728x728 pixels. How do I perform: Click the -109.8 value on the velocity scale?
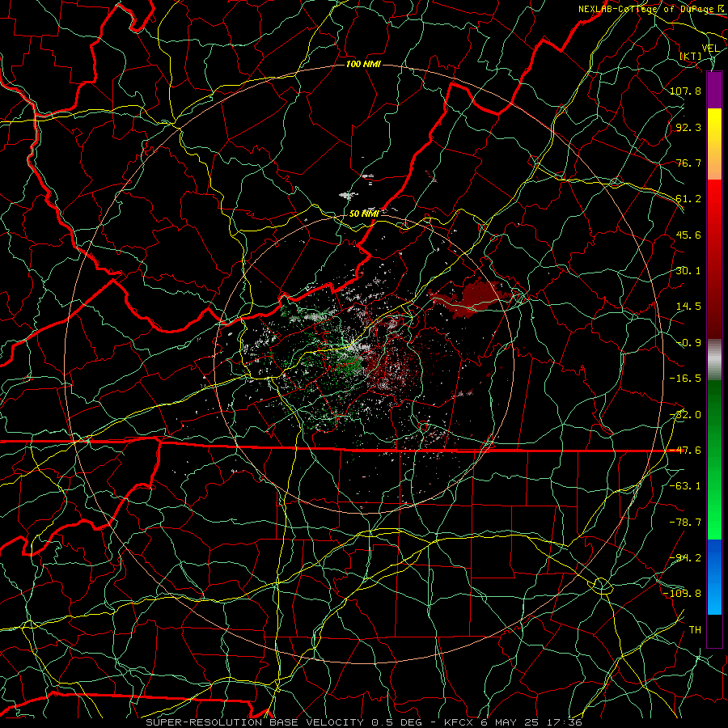[x=683, y=594]
